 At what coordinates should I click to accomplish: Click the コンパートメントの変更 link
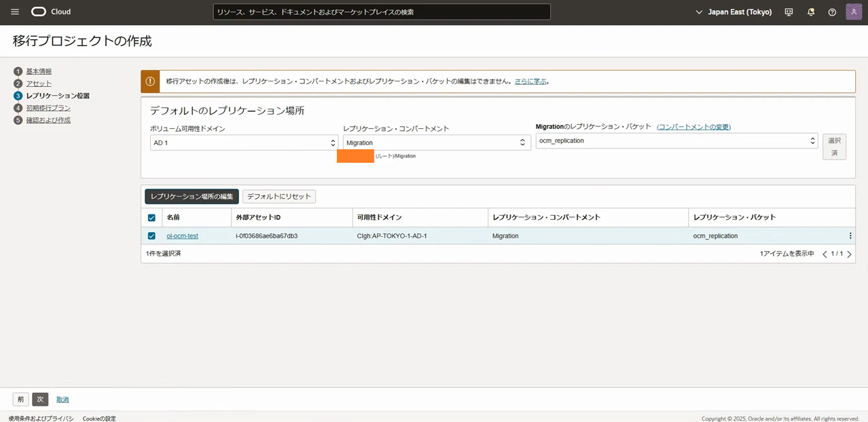pyautogui.click(x=693, y=127)
